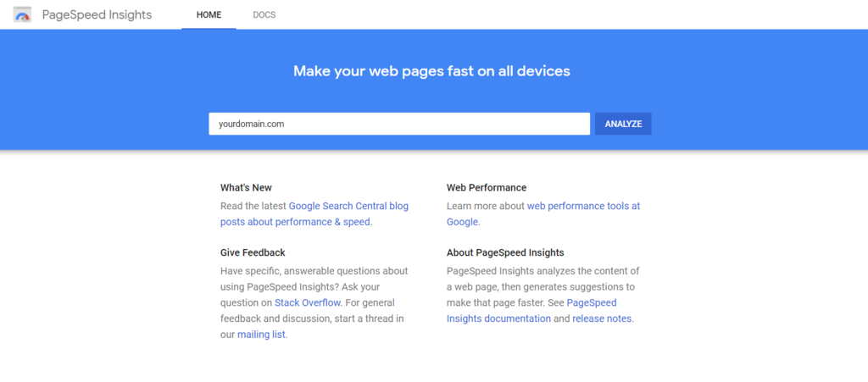Visit the Stack Overflow link
The image size is (868, 382).
pos(306,302)
